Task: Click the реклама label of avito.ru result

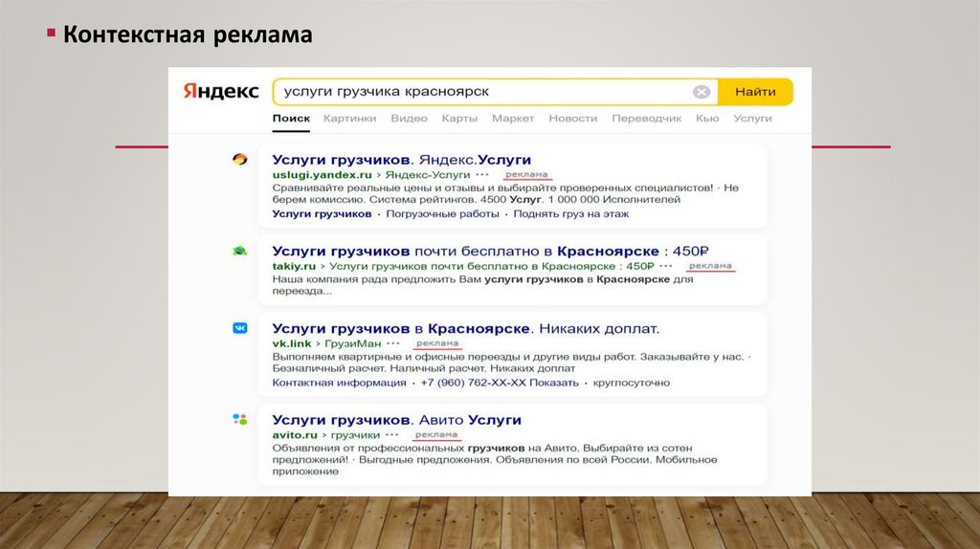Action: tap(436, 434)
